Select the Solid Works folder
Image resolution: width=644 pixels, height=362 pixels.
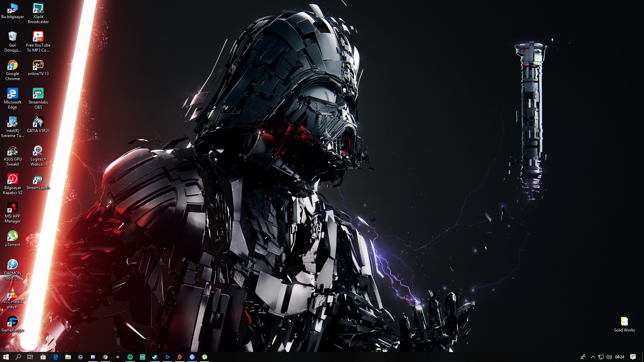624,321
